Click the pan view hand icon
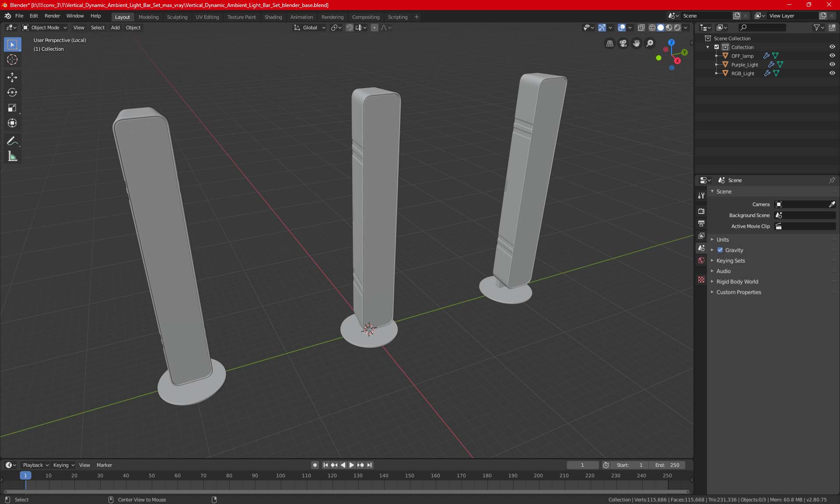Viewport: 840px width, 504px height. 637,43
